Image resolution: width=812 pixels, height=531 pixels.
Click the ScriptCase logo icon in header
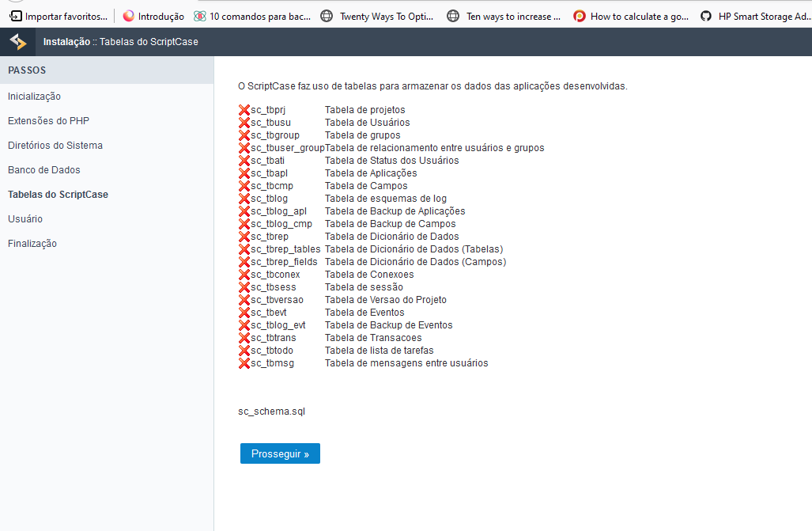[x=17, y=41]
